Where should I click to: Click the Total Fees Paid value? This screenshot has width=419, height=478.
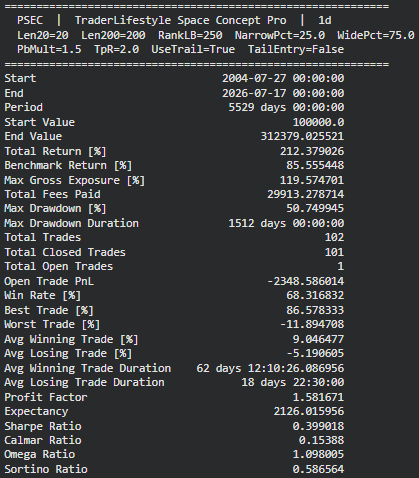[x=305, y=194]
